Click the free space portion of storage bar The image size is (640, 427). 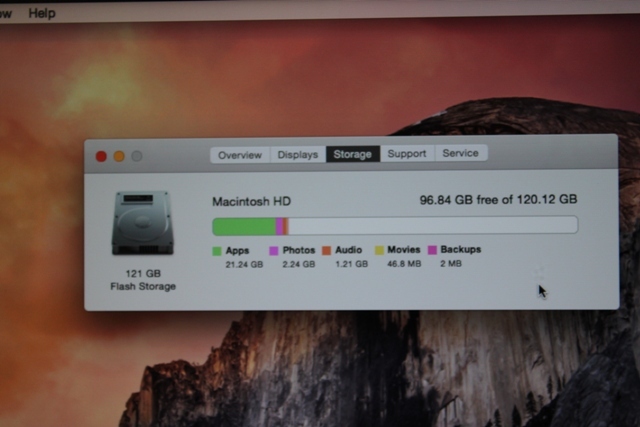pyautogui.click(x=433, y=225)
